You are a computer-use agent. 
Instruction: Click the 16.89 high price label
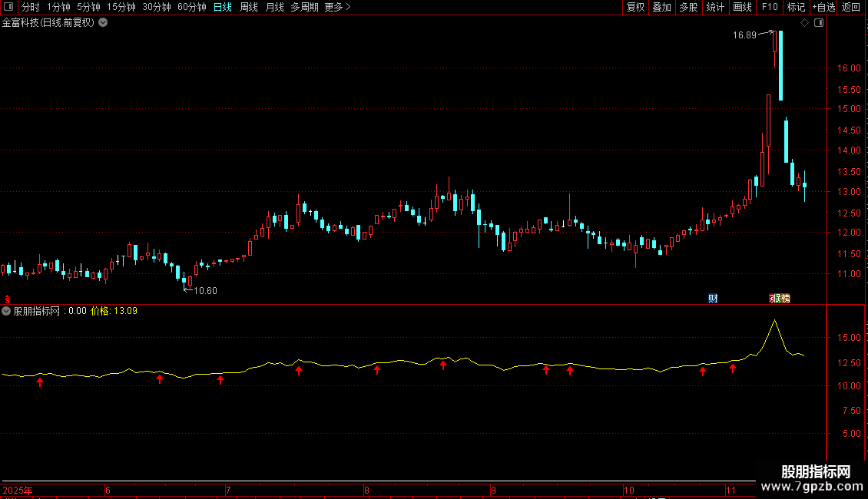tap(744, 35)
